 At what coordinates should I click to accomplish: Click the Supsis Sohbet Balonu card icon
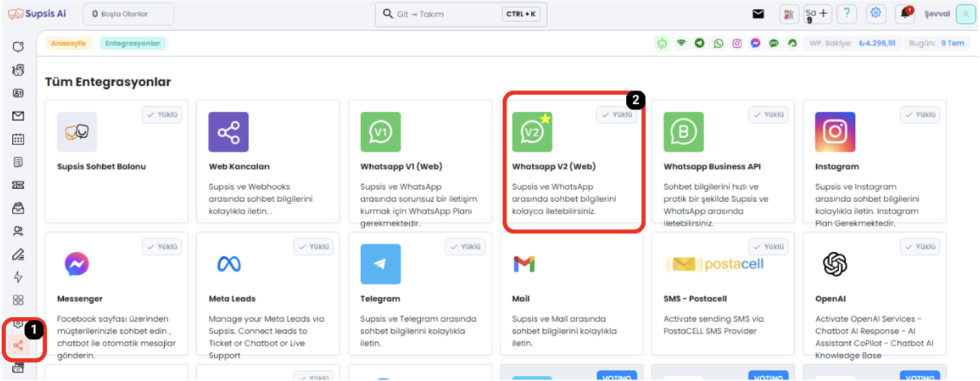77,132
